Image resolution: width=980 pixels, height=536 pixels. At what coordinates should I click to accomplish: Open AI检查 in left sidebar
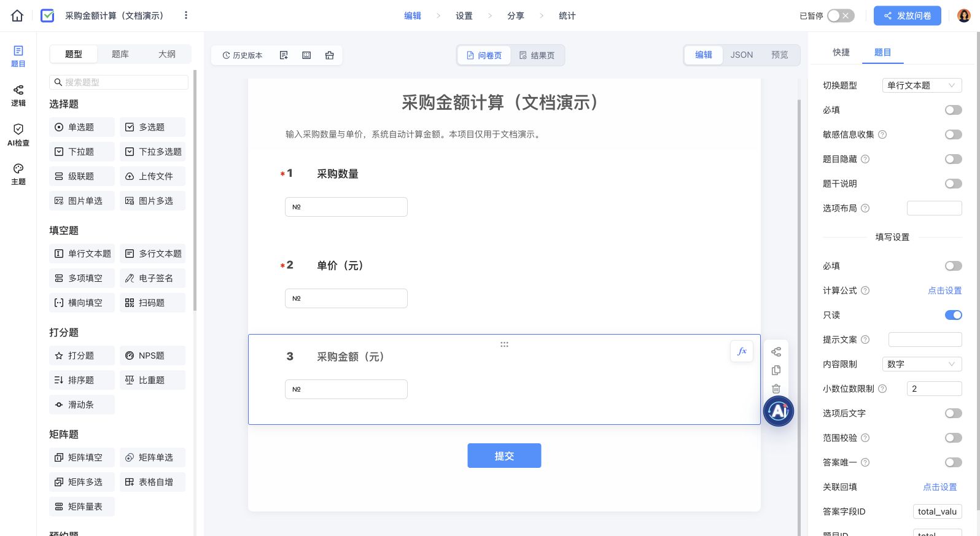coord(18,135)
